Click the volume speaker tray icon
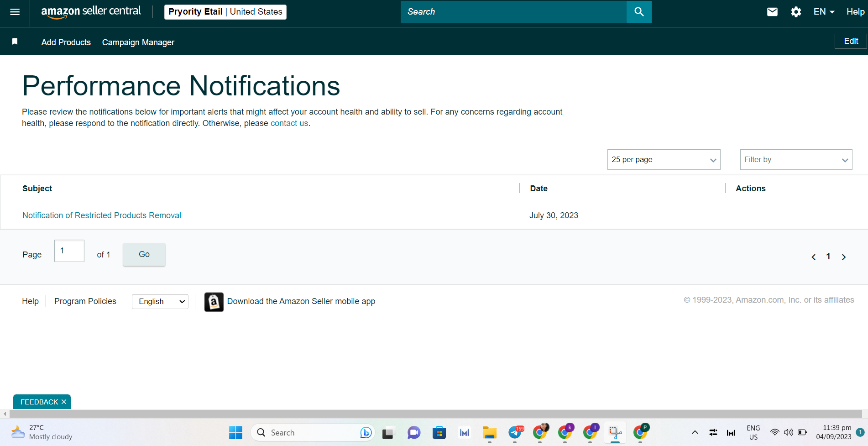 (x=788, y=432)
